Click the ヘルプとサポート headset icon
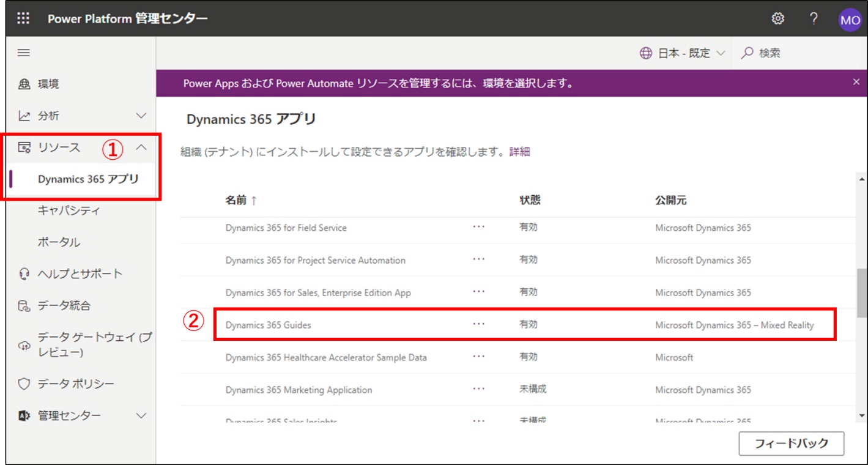 coord(24,274)
